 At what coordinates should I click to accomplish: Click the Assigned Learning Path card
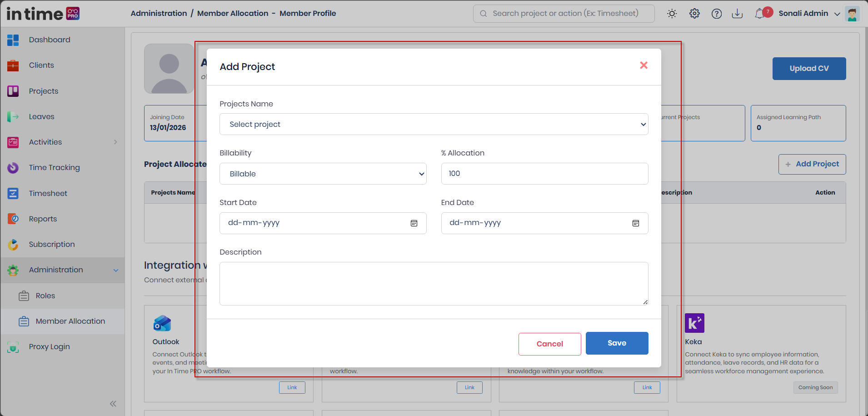[798, 123]
